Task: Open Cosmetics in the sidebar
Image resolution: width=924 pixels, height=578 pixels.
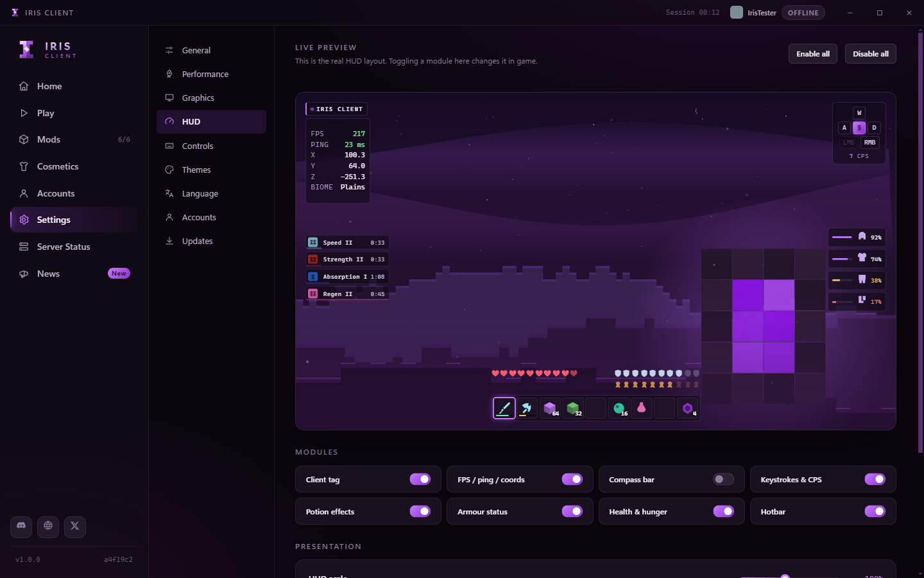Action: pos(74,166)
